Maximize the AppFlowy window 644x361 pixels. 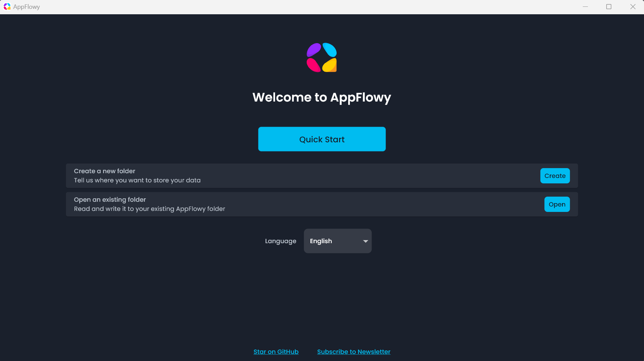click(x=609, y=7)
